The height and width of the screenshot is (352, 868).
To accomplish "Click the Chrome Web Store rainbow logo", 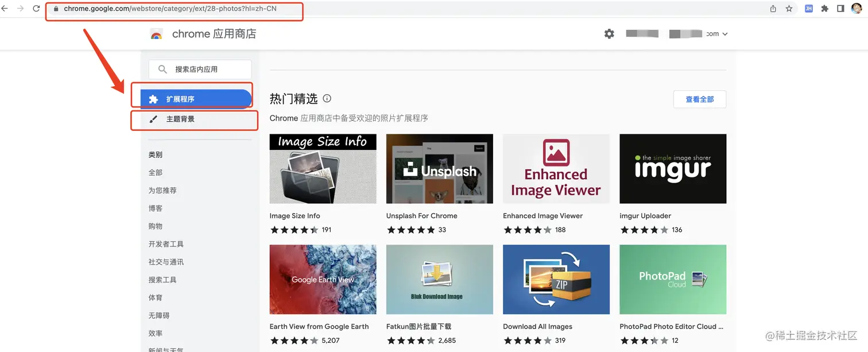I will [156, 34].
